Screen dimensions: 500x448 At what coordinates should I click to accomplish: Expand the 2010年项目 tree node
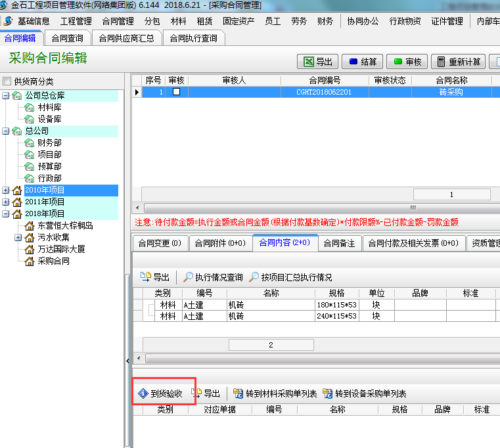pyautogui.click(x=6, y=190)
